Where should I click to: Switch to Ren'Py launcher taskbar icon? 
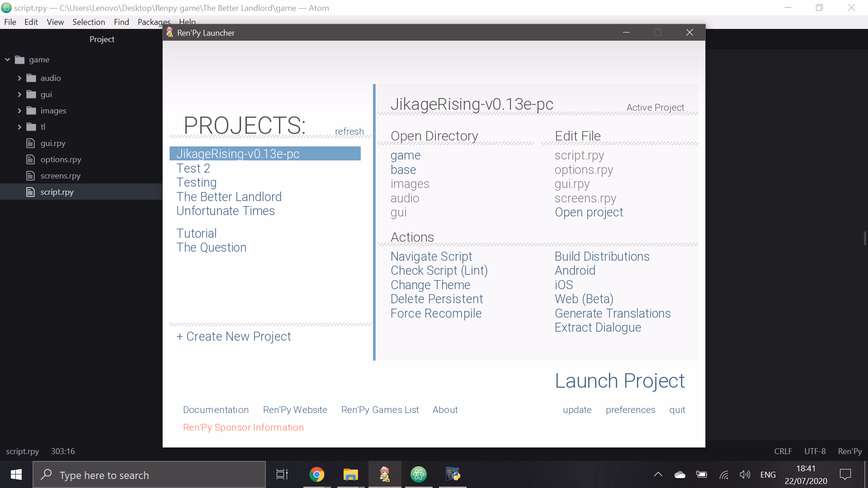[x=385, y=474]
